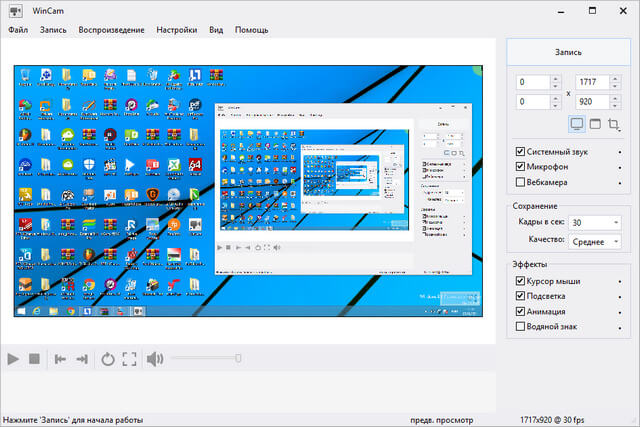Choose region crop capture mode icon

pos(614,124)
